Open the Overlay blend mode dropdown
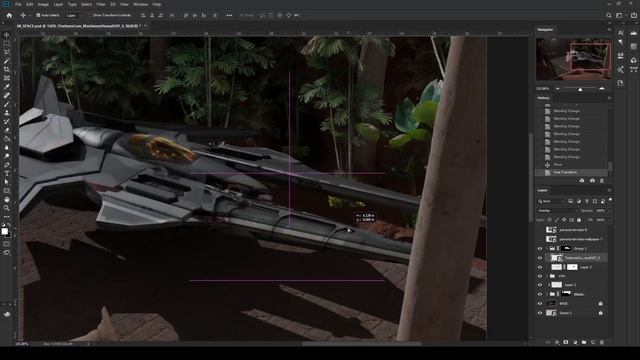Screen dimensions: 640x360 click(557, 211)
